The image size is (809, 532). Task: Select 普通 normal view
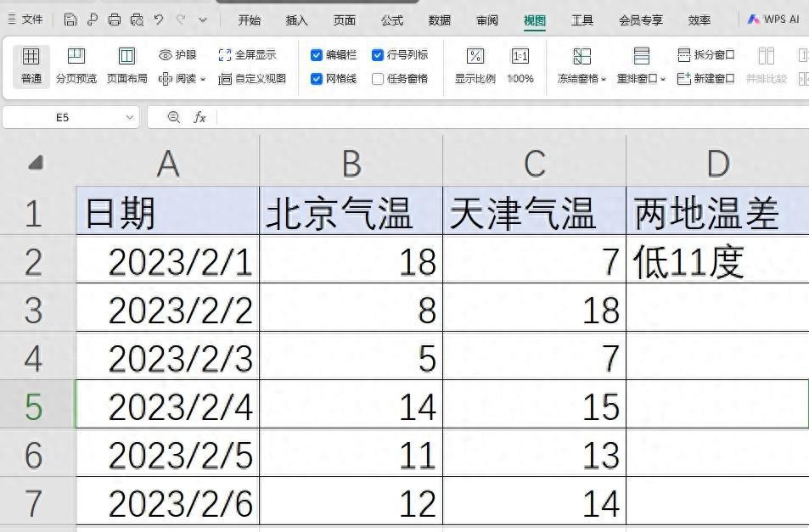tap(31, 66)
